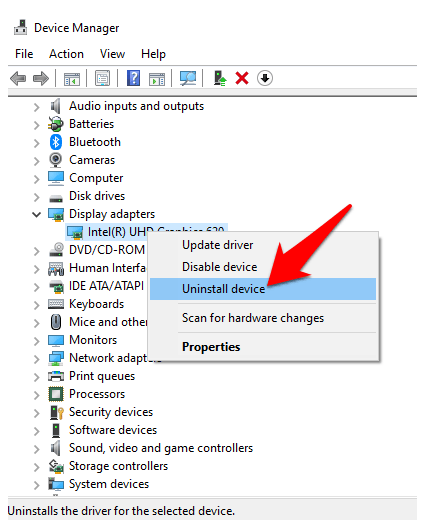Select the System devices tree label

[x=109, y=484]
